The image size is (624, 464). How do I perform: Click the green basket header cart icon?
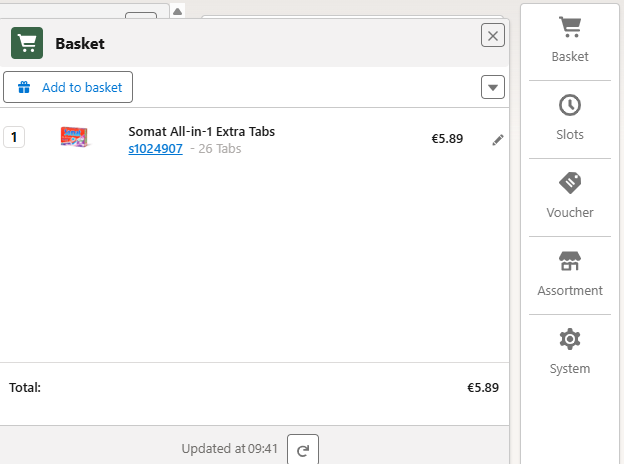pos(27,43)
